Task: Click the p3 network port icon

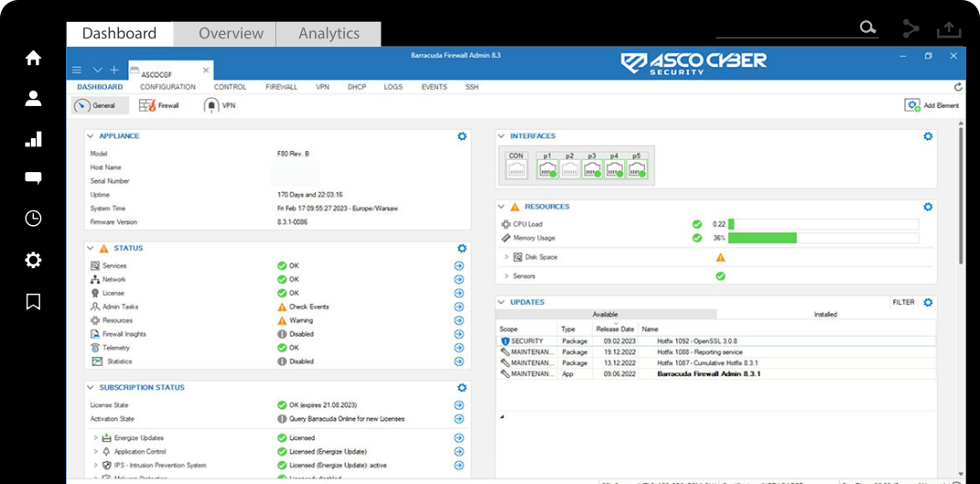Action: click(592, 169)
